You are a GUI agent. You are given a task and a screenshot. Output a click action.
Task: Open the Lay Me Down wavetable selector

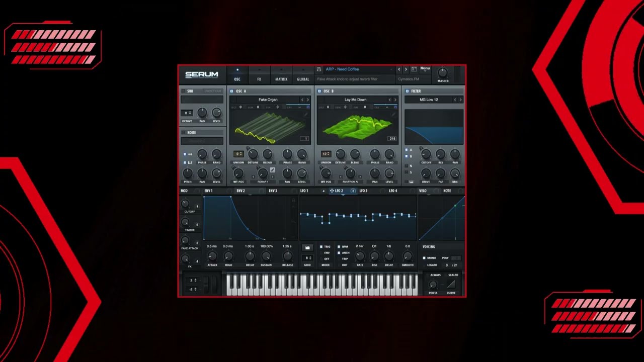coord(355,100)
